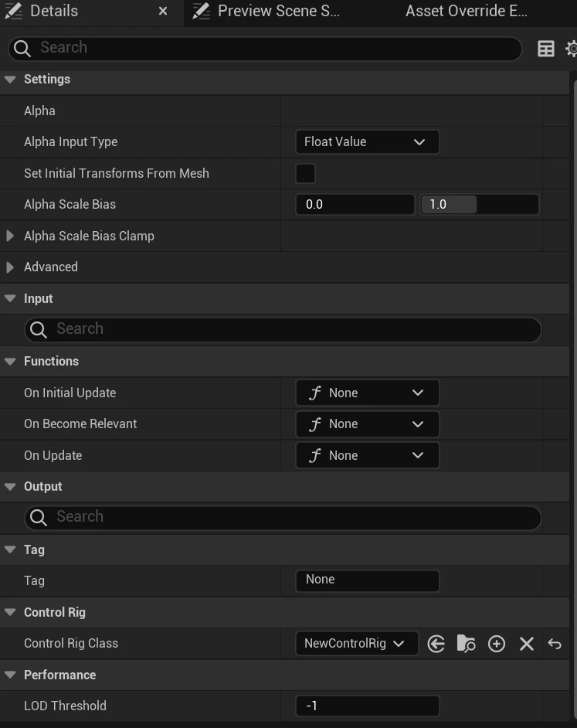
Task: Click the Preview Scene tab pencil icon
Action: pos(201,11)
